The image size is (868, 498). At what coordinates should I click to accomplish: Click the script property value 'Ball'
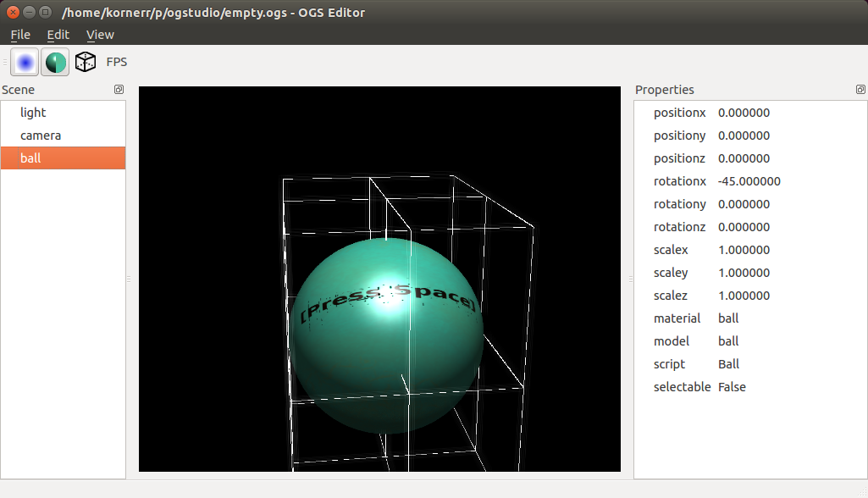[x=729, y=363]
